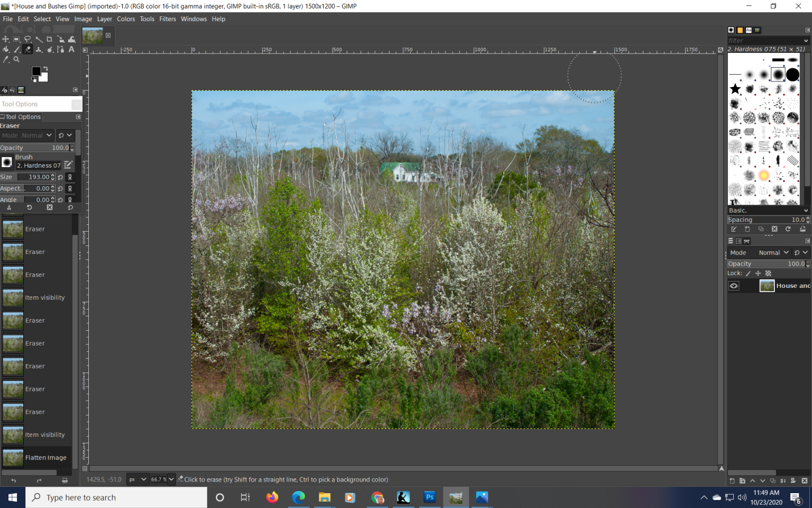The height and width of the screenshot is (508, 812).
Task: Switch to the Paintbrush tool
Action: [x=16, y=49]
